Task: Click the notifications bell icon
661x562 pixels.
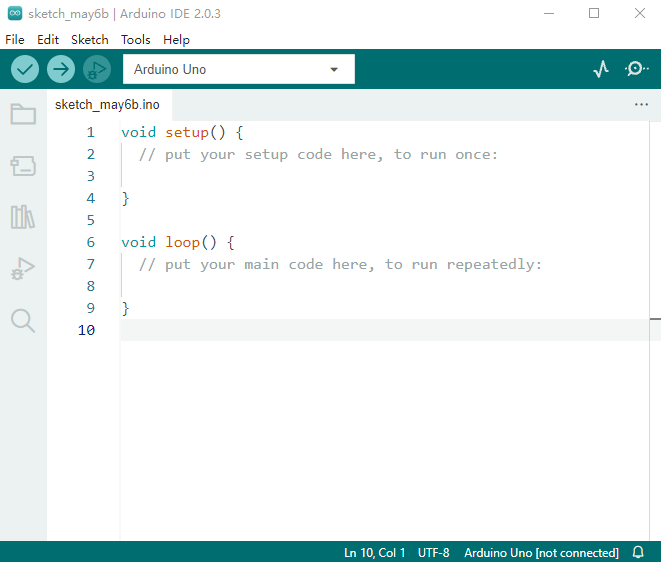Action: (638, 552)
